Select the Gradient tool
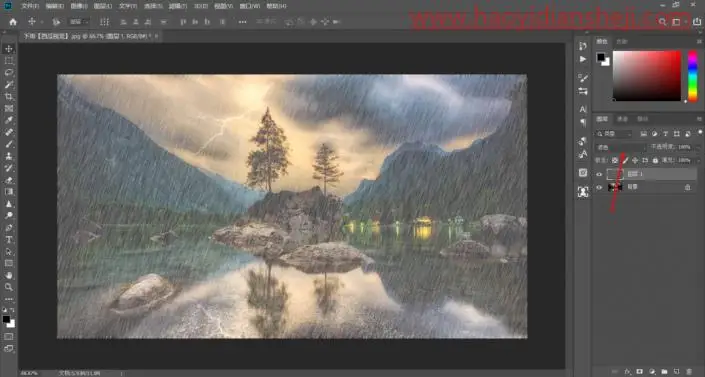Viewport: 705px width, 377px height. (x=9, y=192)
